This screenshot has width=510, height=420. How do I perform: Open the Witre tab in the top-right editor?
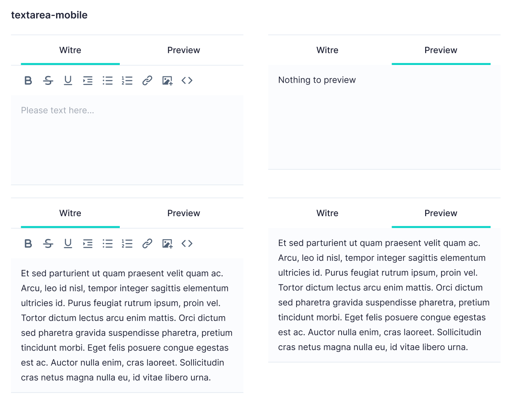[327, 50]
